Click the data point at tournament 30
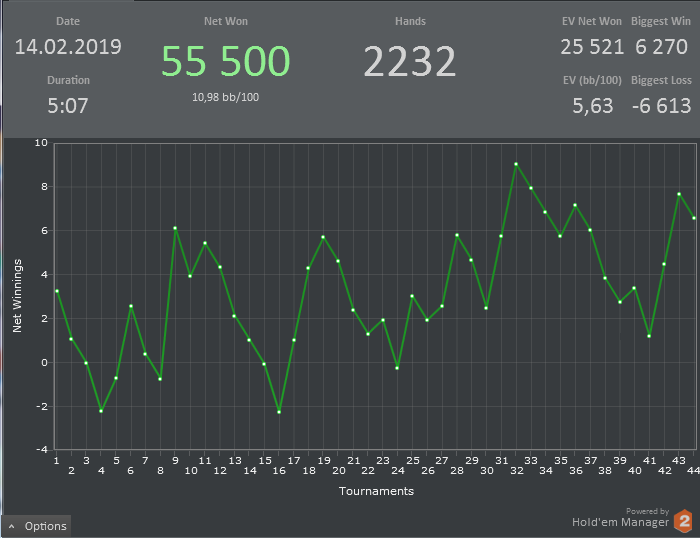Screen dimensions: 700x538 (486, 308)
